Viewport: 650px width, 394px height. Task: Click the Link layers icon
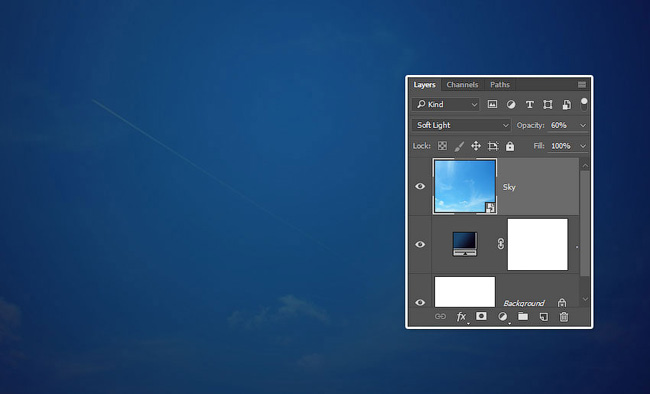(x=440, y=316)
